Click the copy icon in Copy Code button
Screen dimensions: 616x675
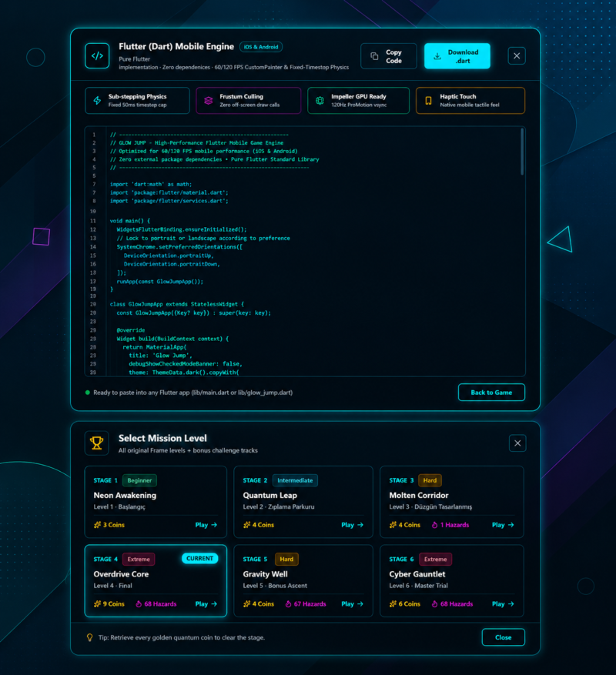[x=374, y=56]
